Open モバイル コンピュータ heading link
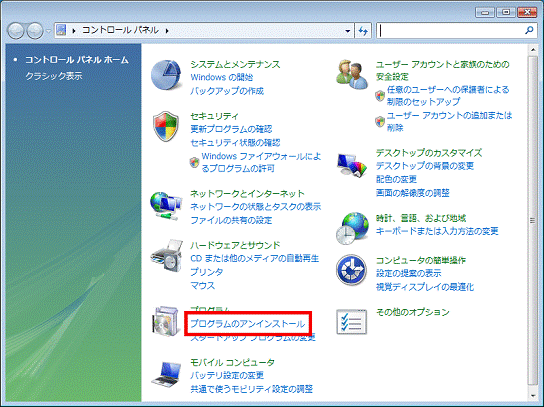Viewport: 544px width, 407px height. click(x=232, y=362)
